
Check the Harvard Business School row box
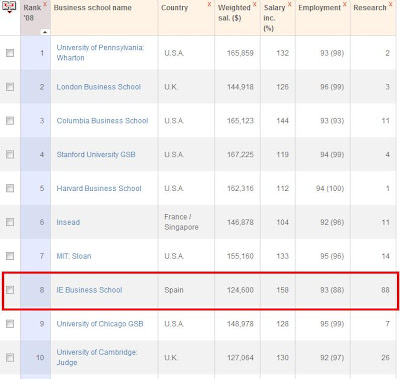10,188
